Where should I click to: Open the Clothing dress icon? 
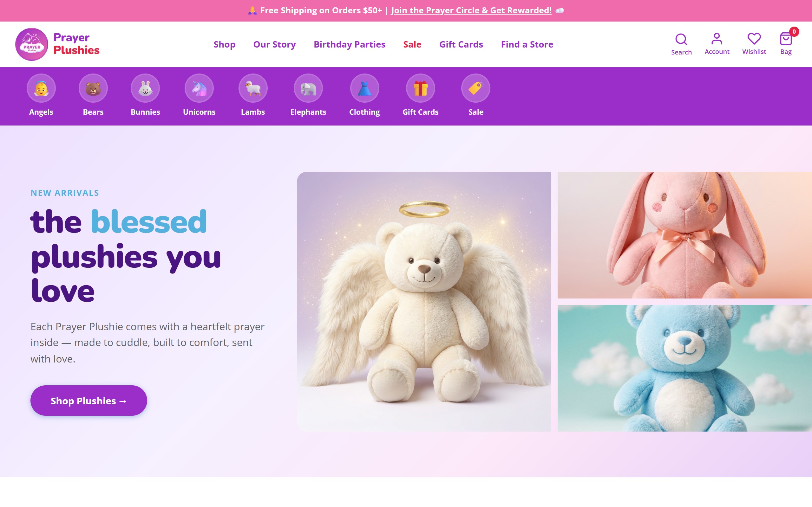(365, 88)
